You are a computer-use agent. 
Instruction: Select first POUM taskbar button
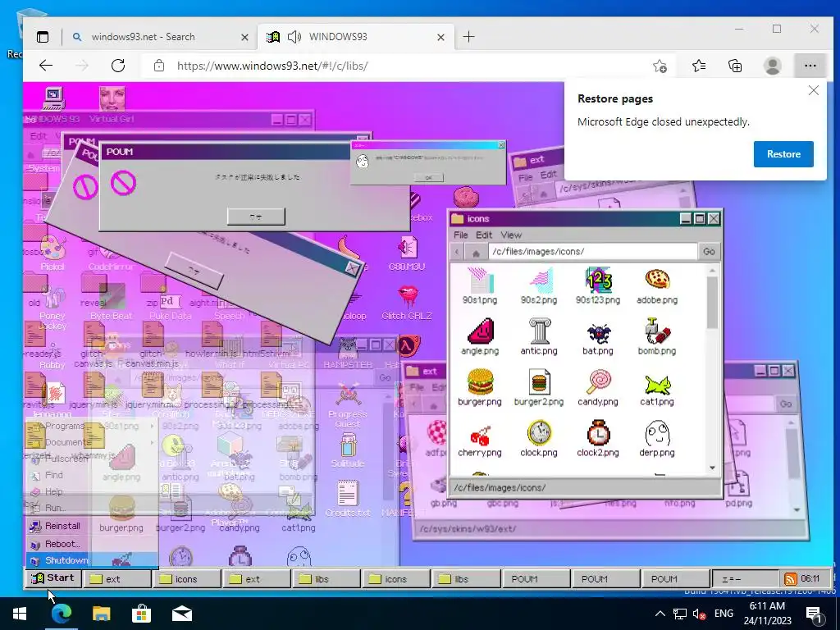(x=536, y=579)
